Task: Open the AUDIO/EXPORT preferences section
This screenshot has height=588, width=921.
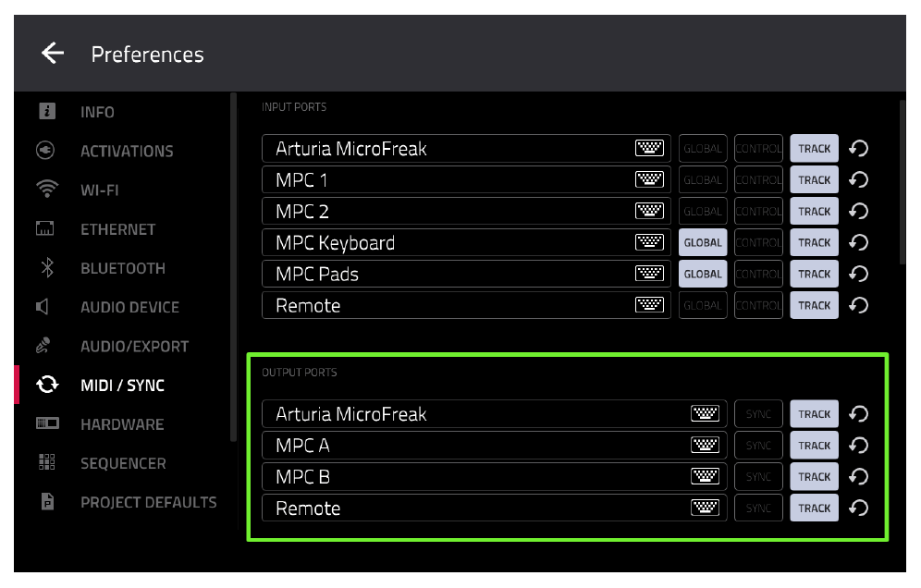Action: click(x=112, y=346)
